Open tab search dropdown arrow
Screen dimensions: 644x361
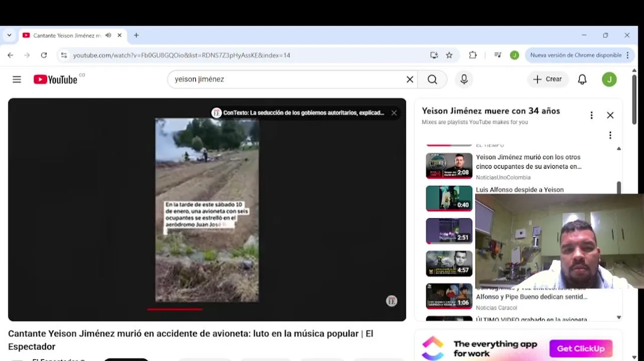click(x=9, y=36)
